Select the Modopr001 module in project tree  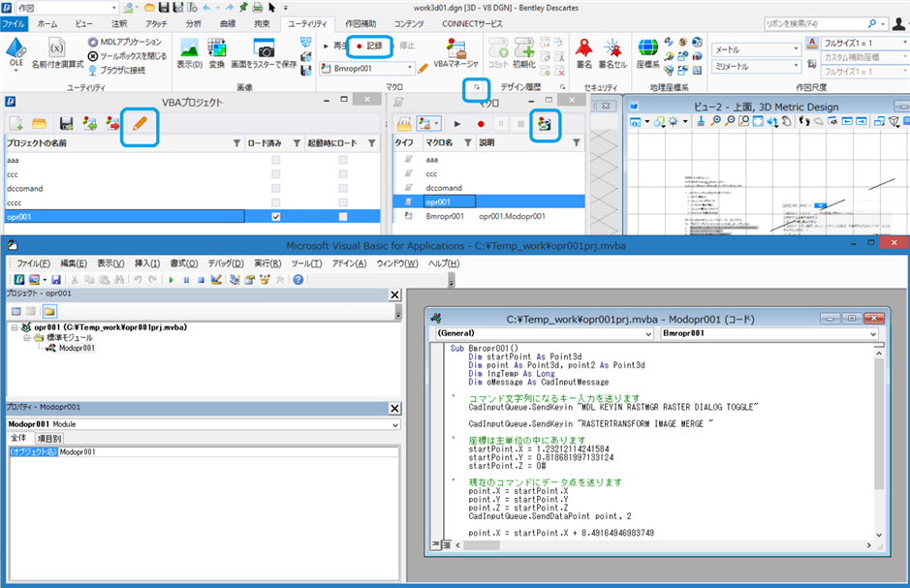click(77, 348)
